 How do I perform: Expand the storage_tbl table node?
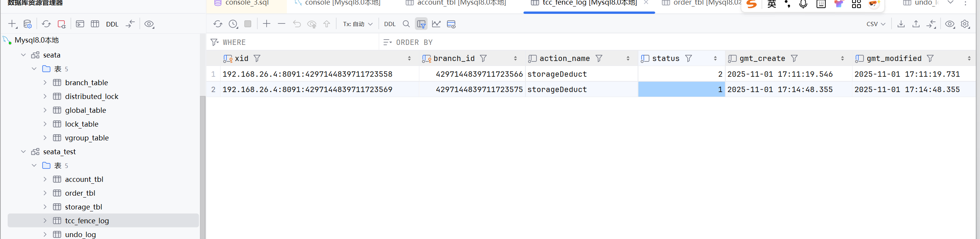pyautogui.click(x=45, y=207)
